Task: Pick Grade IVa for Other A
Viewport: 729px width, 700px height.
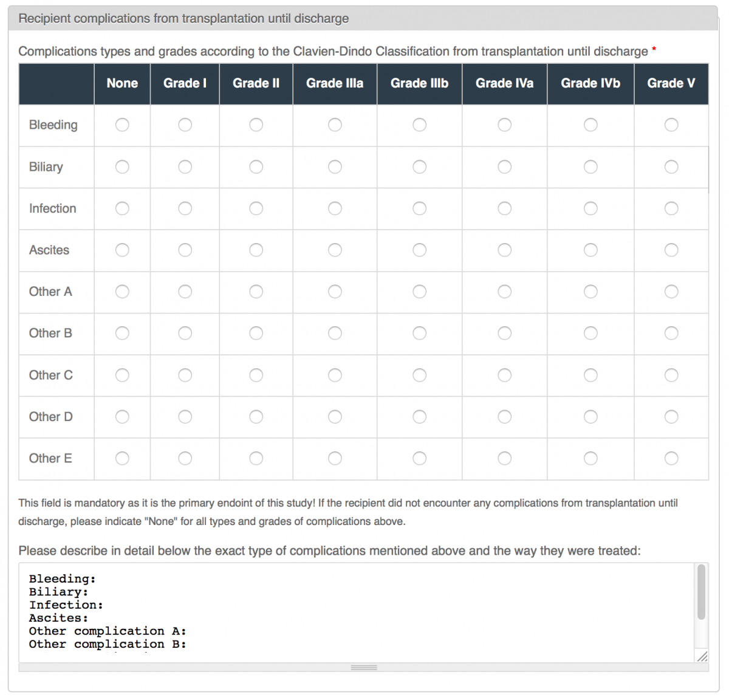Action: pos(505,292)
